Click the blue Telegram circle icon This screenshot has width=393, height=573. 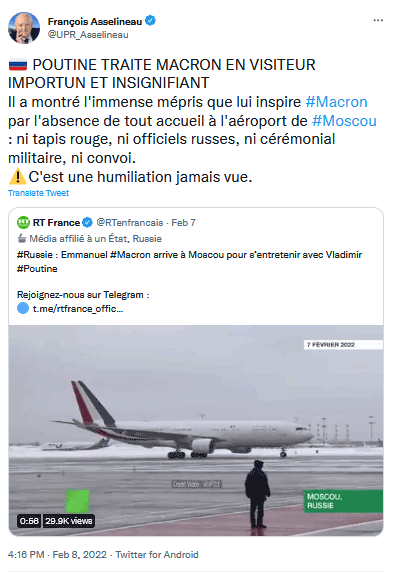(x=23, y=308)
